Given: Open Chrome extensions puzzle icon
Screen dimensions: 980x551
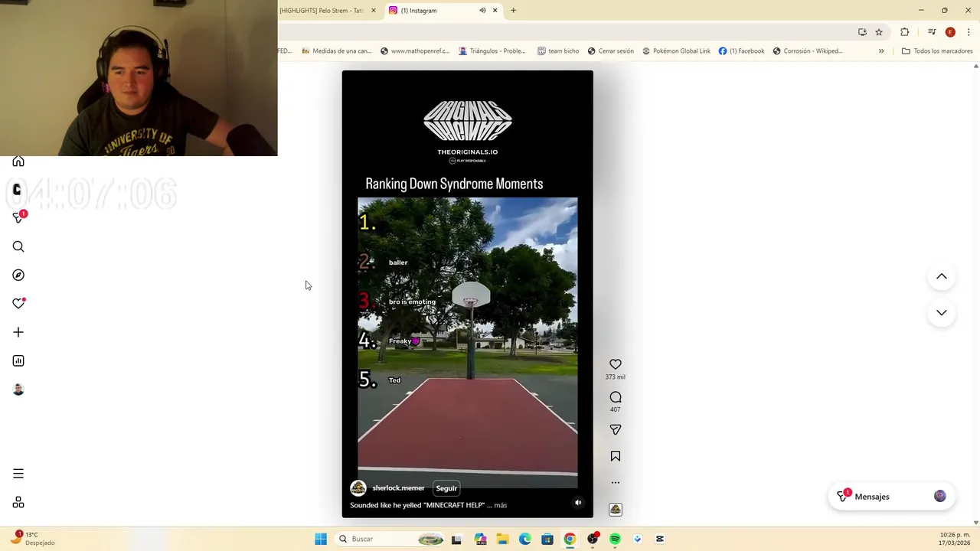Looking at the screenshot, I should point(904,32).
